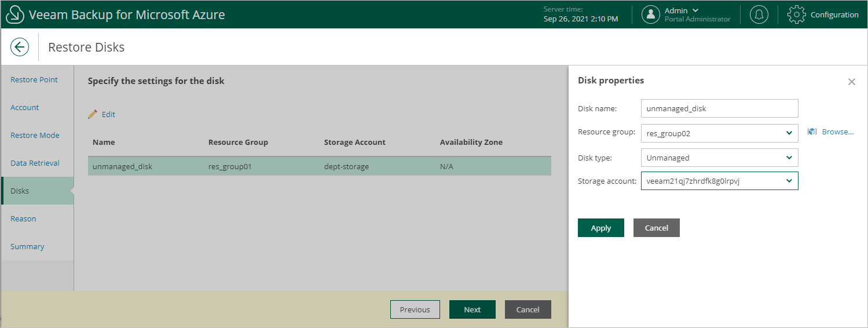Click the Next button
This screenshot has width=868, height=328.
(x=473, y=309)
